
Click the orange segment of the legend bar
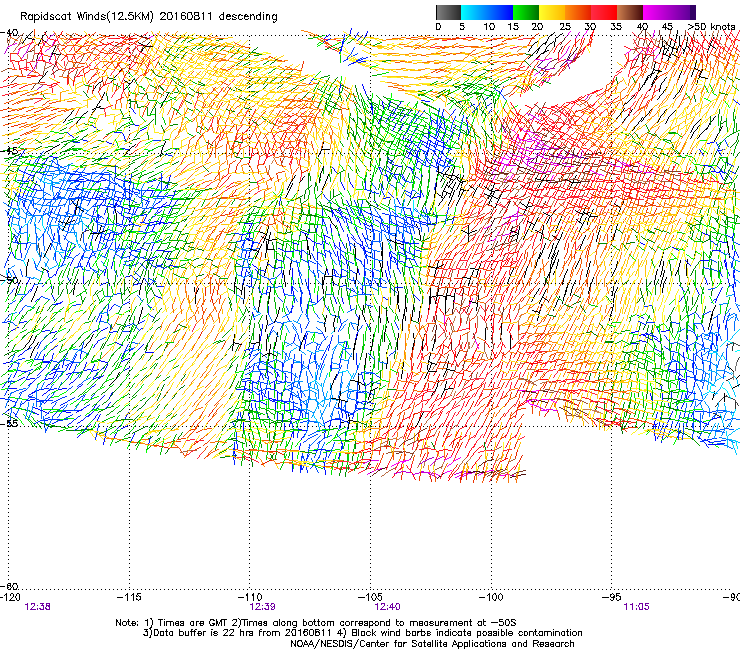click(x=578, y=12)
